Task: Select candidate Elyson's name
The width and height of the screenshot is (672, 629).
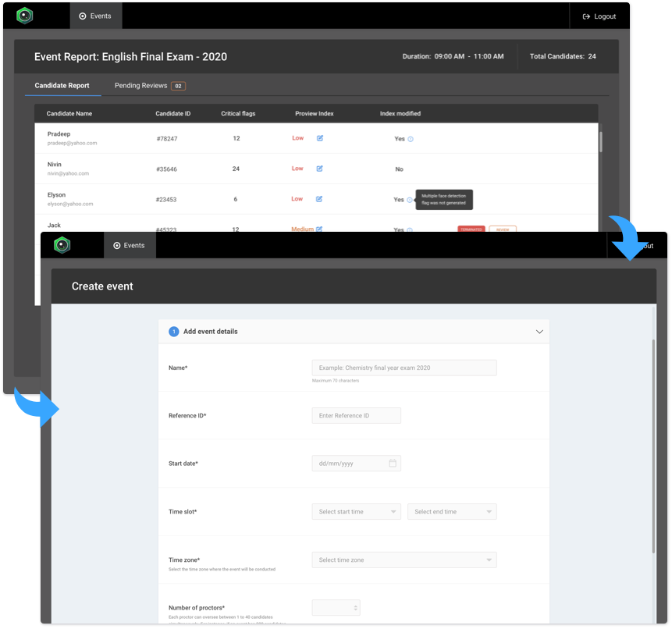Action: (56, 194)
